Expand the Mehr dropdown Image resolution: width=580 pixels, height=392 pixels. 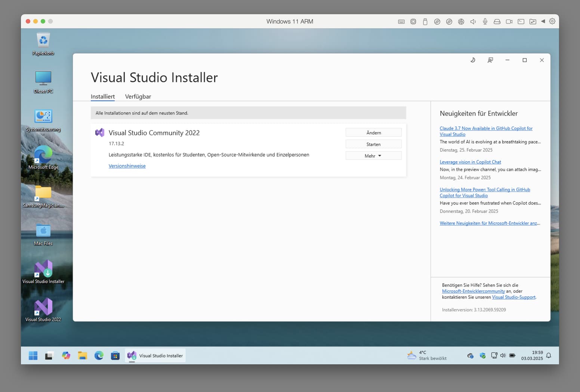tap(374, 156)
